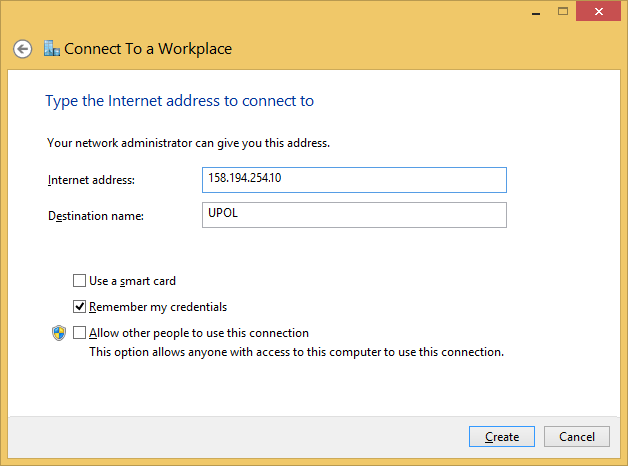Go back using the back arrow

[x=23, y=49]
